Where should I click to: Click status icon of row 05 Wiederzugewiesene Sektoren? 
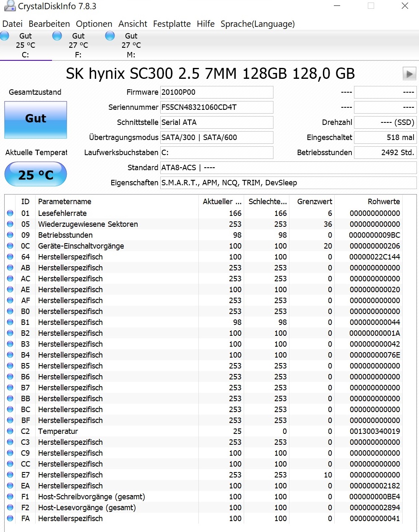(10, 224)
